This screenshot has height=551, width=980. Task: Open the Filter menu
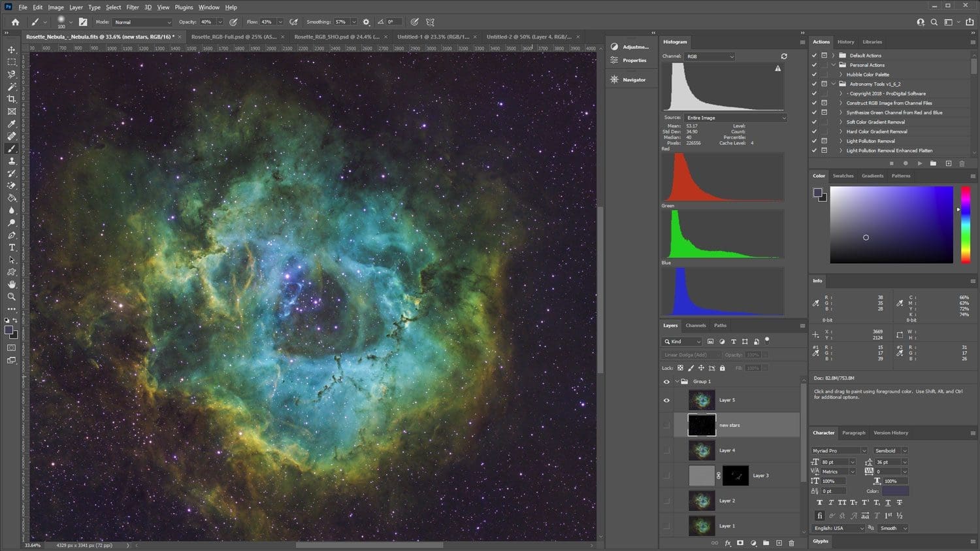point(133,7)
